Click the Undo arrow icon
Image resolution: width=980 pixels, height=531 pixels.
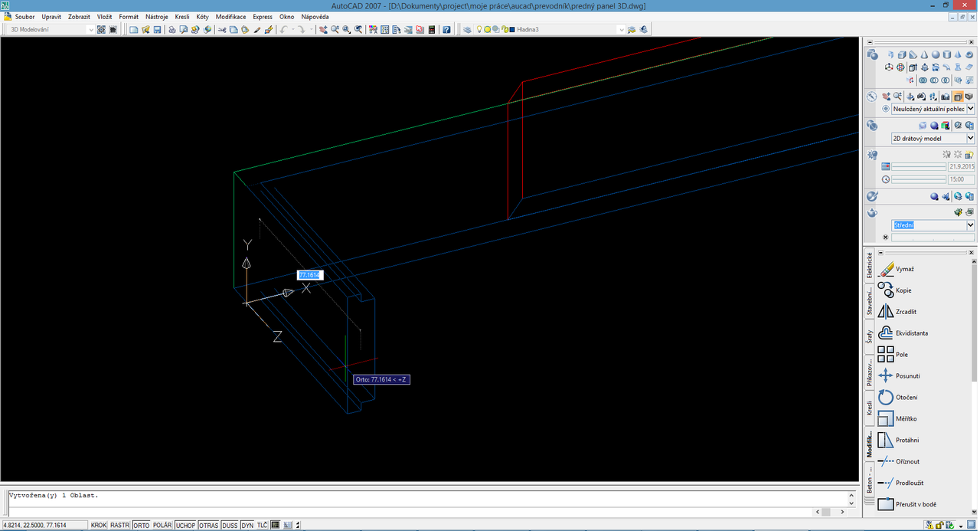(283, 30)
